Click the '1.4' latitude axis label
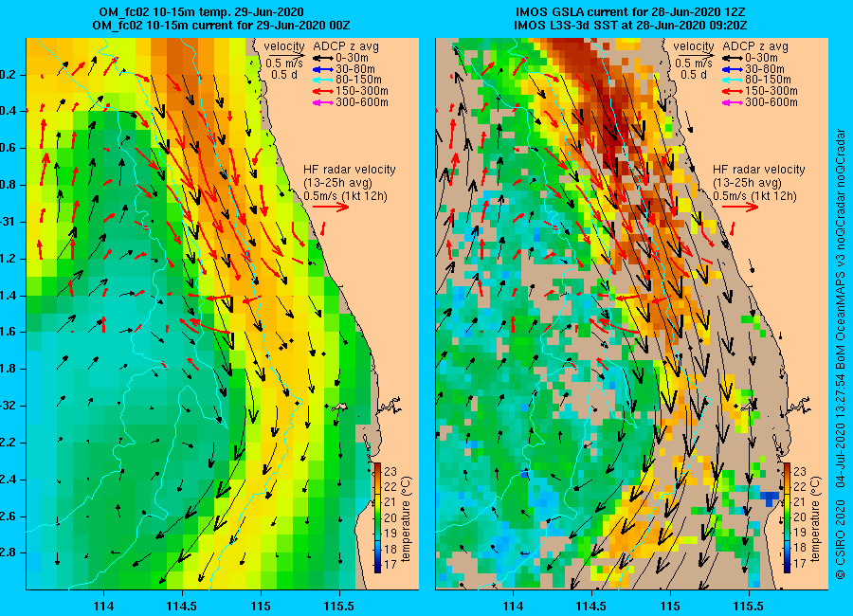Screen dimensions: 853x616 click(x=9, y=296)
